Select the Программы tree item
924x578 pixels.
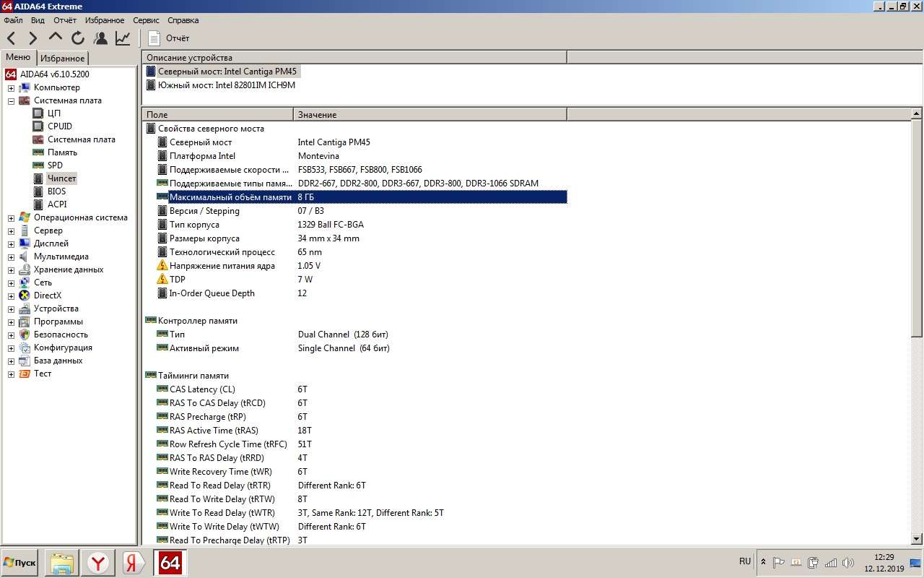click(58, 322)
